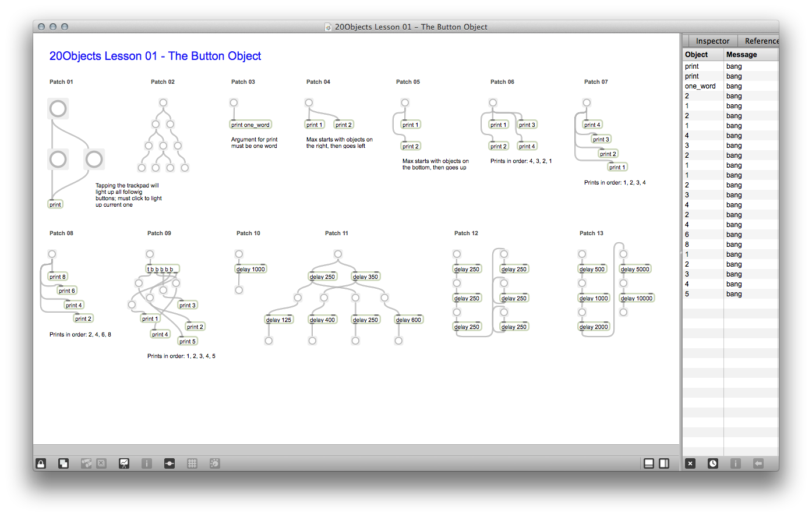The width and height of the screenshot is (812, 517).
Task: Select the delay 2000 object
Action: click(594, 327)
